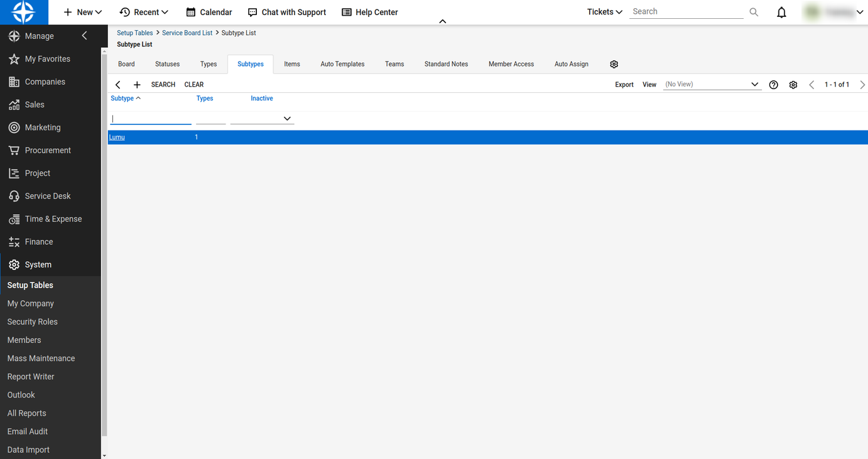Focus the Subtype filter input field
The width and height of the screenshot is (868, 459).
pos(151,119)
